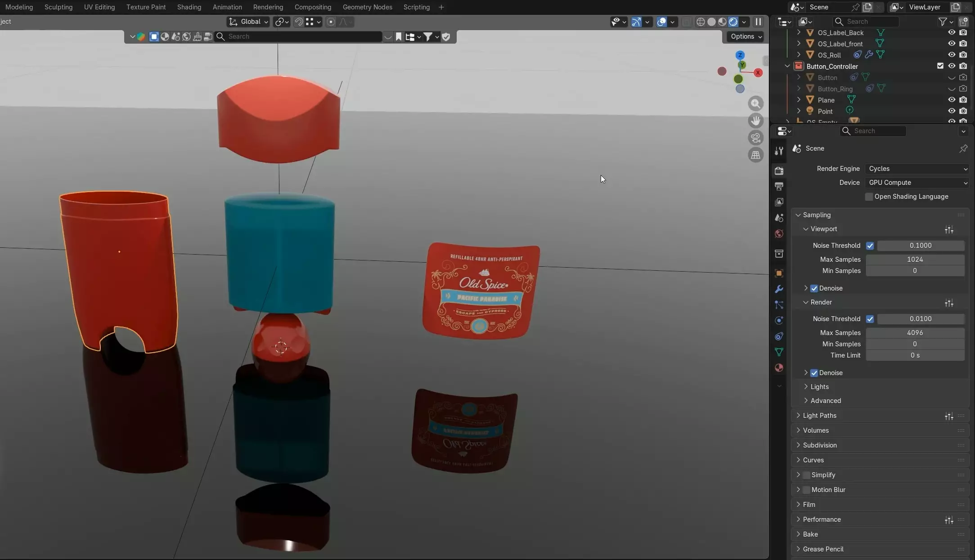Uncheck Viewport Noise Threshold checkbox
Viewport: 975px width, 560px height.
click(x=870, y=246)
